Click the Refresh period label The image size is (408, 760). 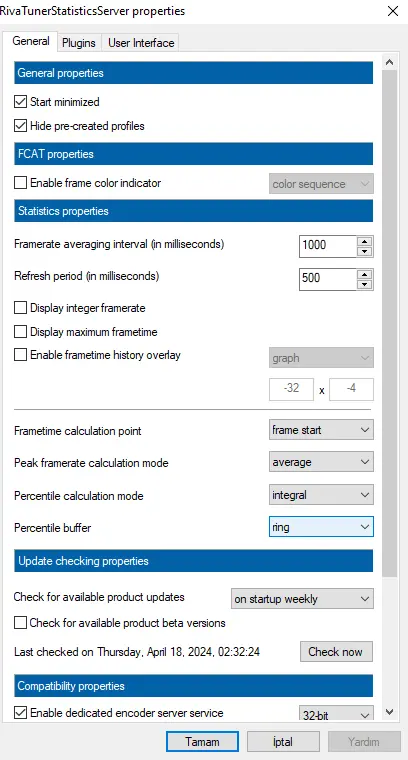coord(87,276)
